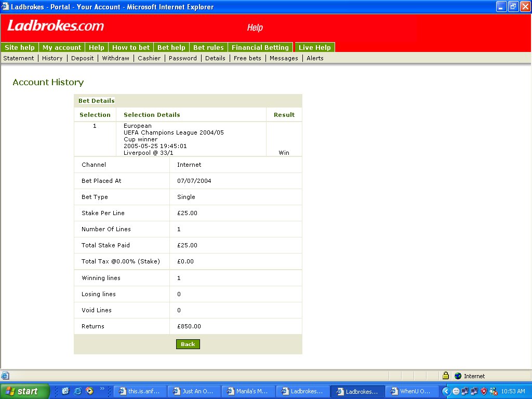532x399 pixels.
Task: Open the Cashier link
Action: pos(149,58)
